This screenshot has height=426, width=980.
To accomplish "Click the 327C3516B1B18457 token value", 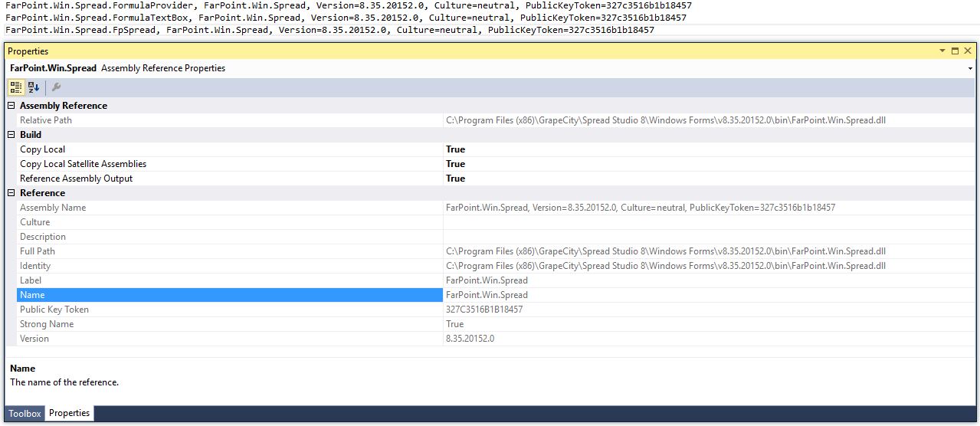I will click(484, 310).
